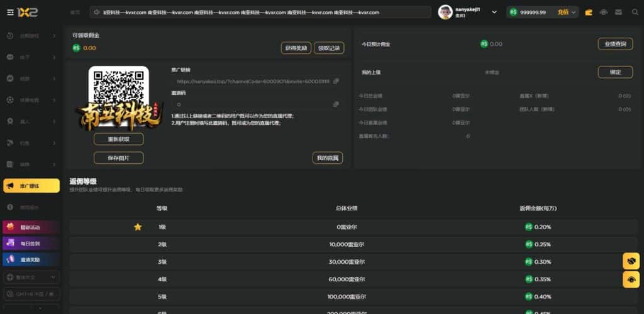The width and height of the screenshot is (644, 314).
Task: Toggle the hamburger menu icon beside logo
Action: click(x=10, y=13)
